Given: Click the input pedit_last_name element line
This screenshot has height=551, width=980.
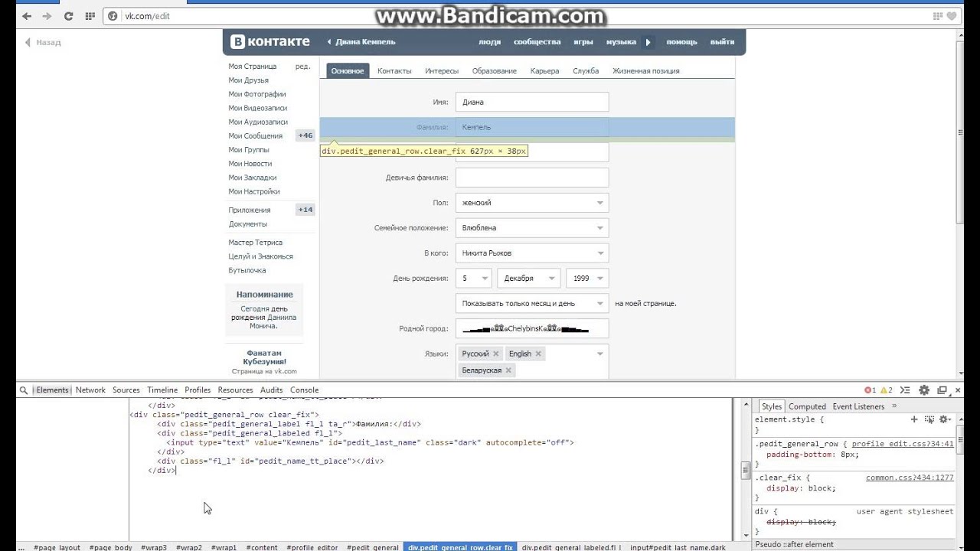Looking at the screenshot, I should pyautogui.click(x=370, y=442).
